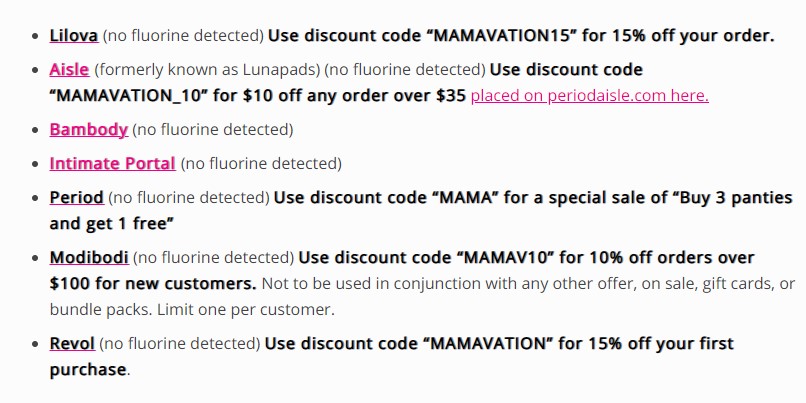Follow the 'placed on periodaisle.com here' link
Image resolution: width=806 pixels, height=403 pixels.
tap(590, 96)
